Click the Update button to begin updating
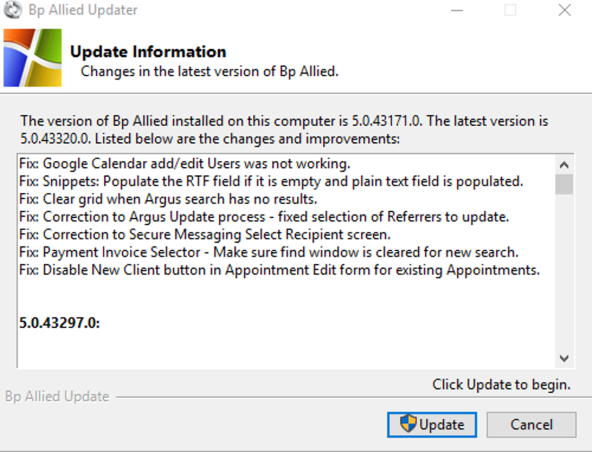592x452 pixels. tap(432, 425)
